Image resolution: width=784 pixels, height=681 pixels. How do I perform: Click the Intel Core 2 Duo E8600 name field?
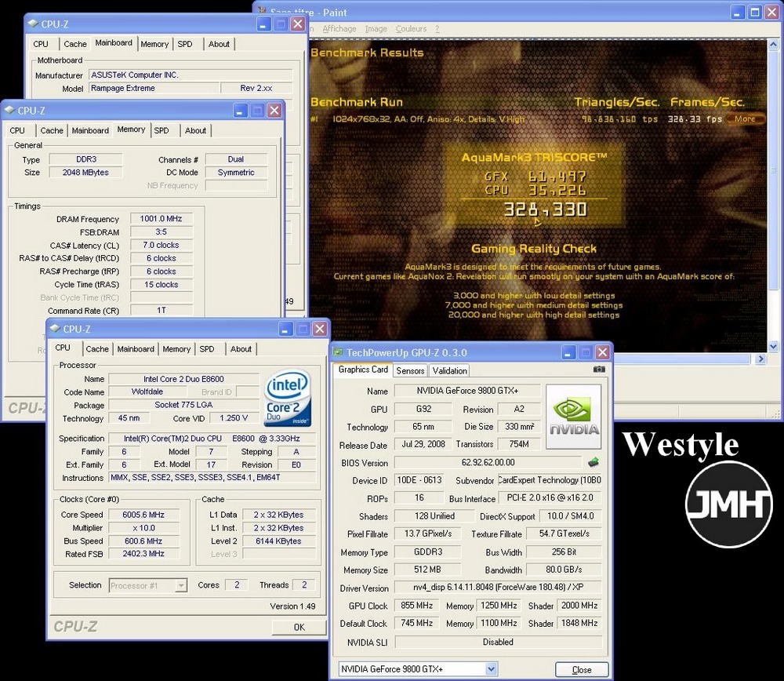pos(183,379)
